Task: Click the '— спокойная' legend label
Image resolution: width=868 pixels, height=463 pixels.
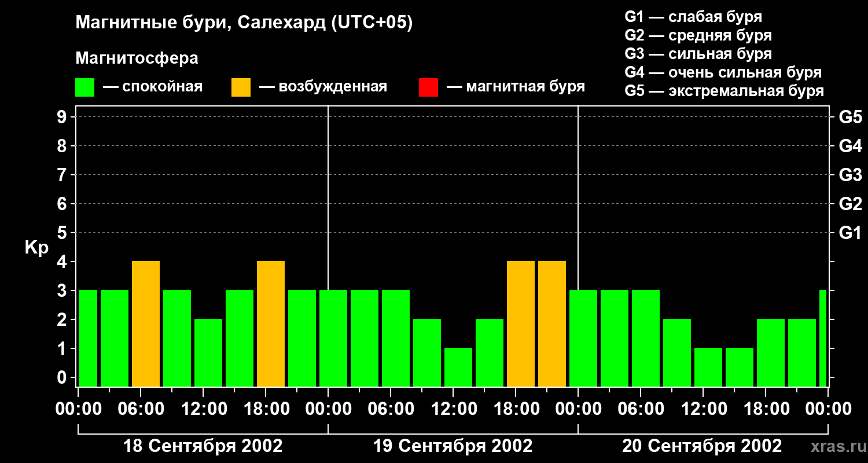Action: coord(153,87)
